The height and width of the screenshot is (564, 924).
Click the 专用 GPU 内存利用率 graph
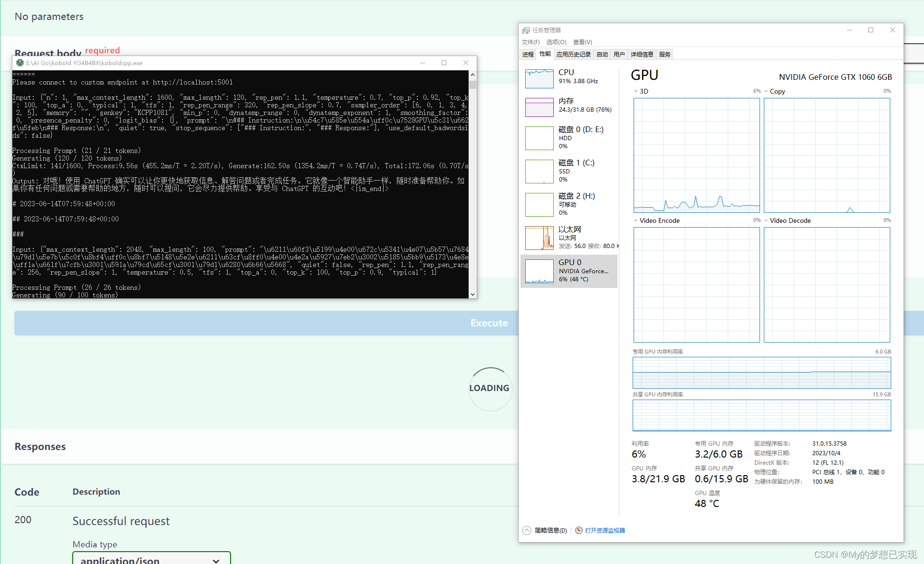click(x=761, y=373)
